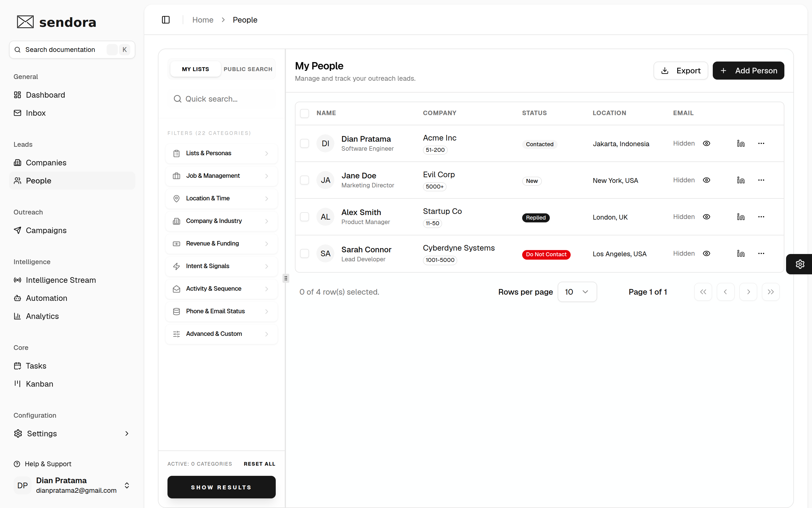Click the Export button
812x508 pixels.
click(x=680, y=71)
